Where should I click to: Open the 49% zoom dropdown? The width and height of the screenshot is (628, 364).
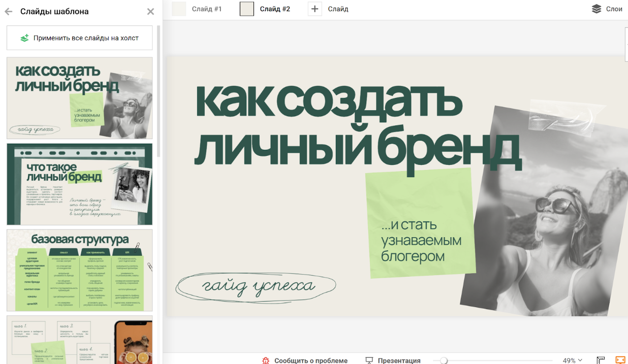572,360
